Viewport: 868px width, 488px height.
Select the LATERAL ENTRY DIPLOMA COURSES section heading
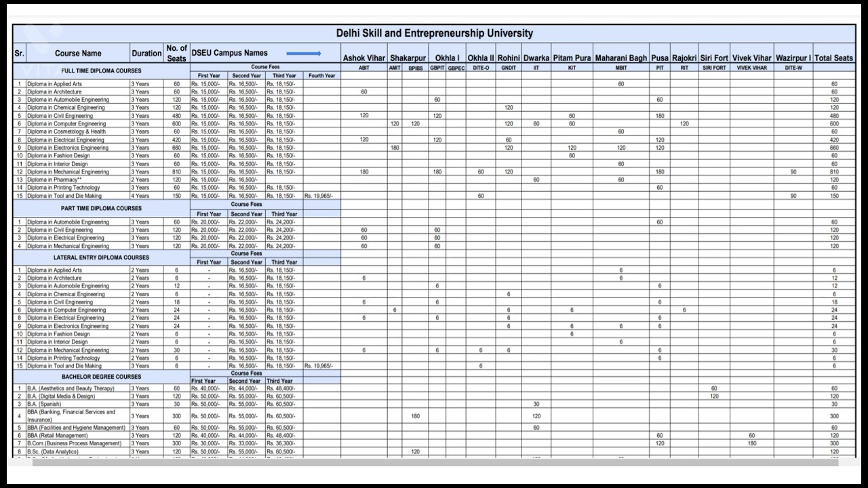pyautogui.click(x=101, y=258)
